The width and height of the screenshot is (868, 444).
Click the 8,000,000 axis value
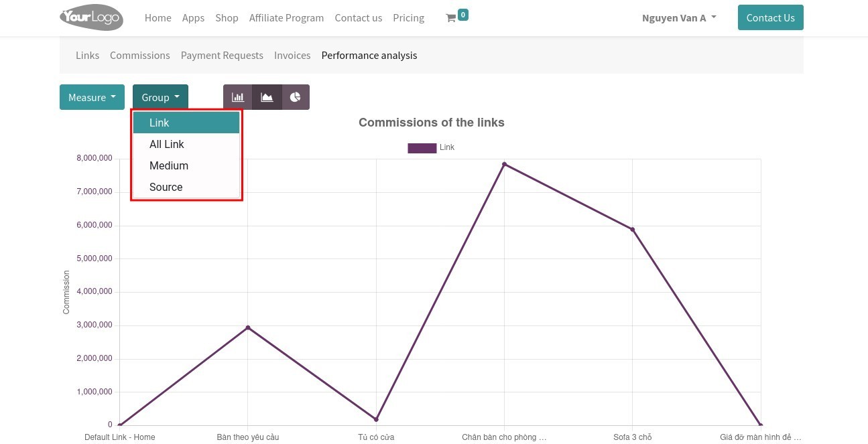pyautogui.click(x=95, y=159)
